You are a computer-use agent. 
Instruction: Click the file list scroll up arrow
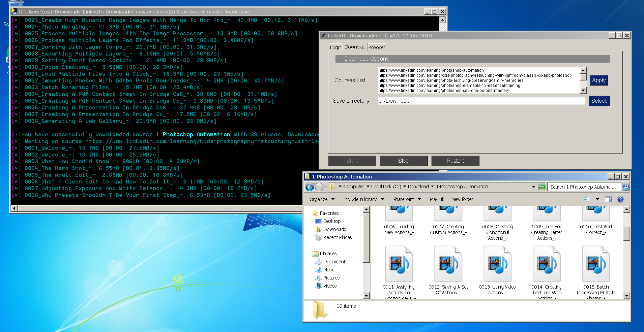pyautogui.click(x=627, y=209)
